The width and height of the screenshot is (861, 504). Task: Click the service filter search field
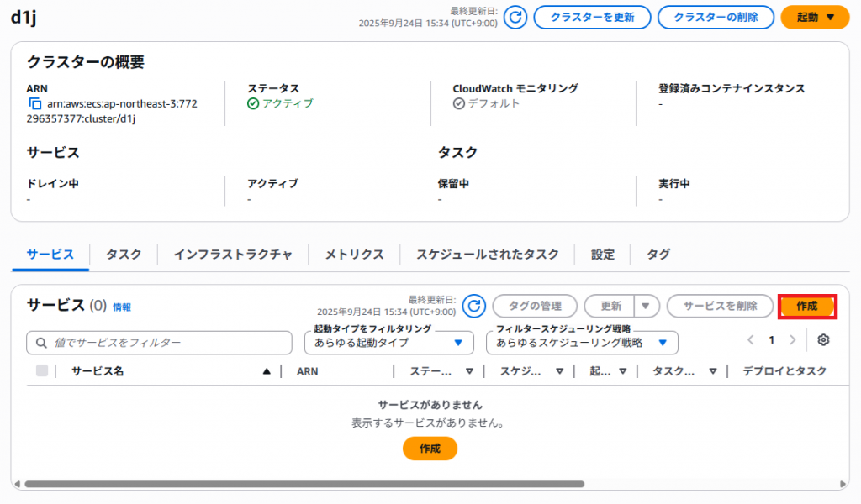(x=161, y=343)
